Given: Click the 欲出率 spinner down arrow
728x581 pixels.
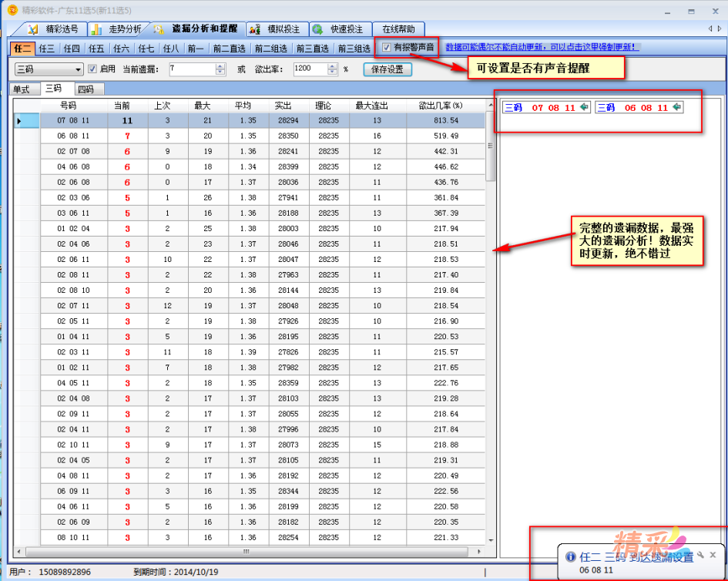Looking at the screenshot, I should pos(332,70).
